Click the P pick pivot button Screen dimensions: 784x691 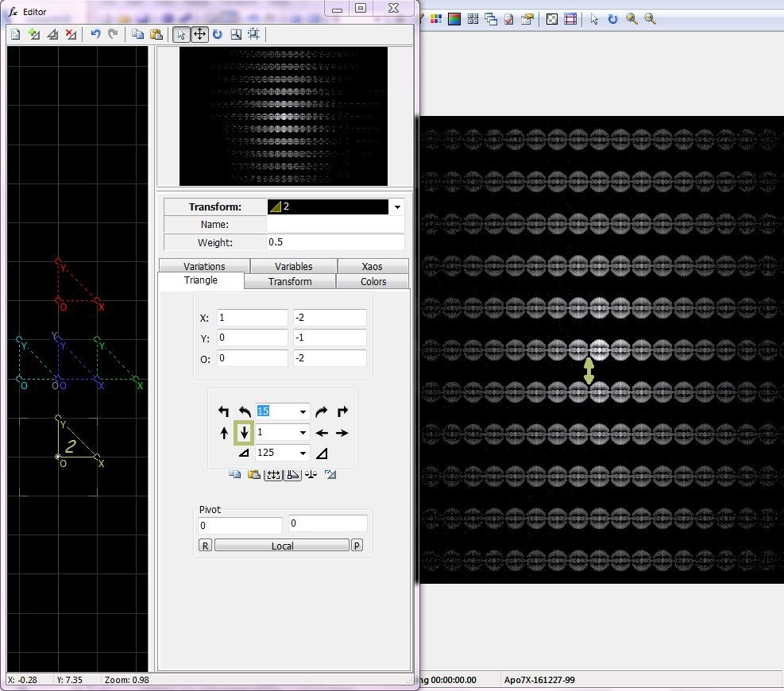(x=357, y=546)
